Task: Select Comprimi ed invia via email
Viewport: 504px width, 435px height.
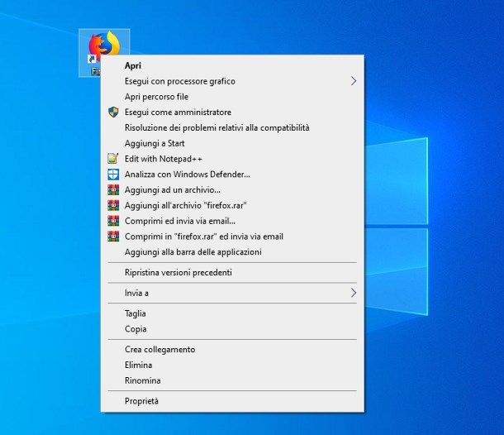Action: tap(232, 221)
